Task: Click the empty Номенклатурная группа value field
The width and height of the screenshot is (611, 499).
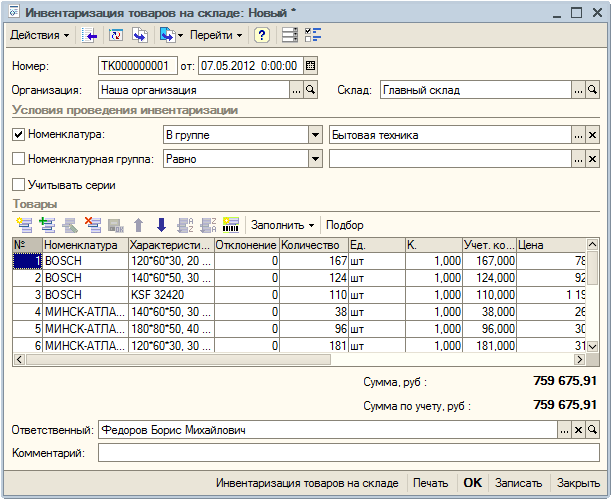Action: pyautogui.click(x=450, y=159)
